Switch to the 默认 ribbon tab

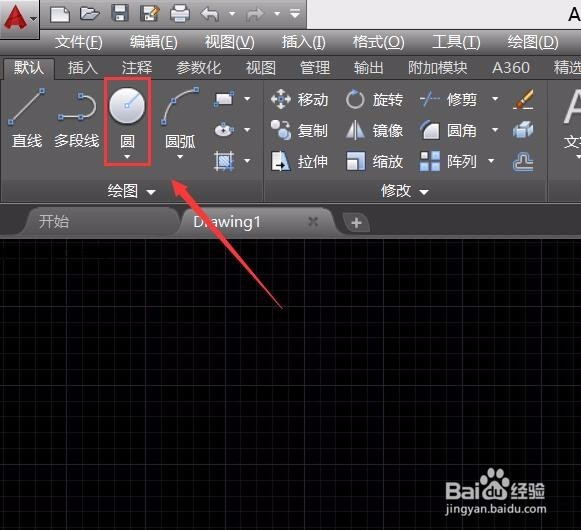pyautogui.click(x=29, y=68)
